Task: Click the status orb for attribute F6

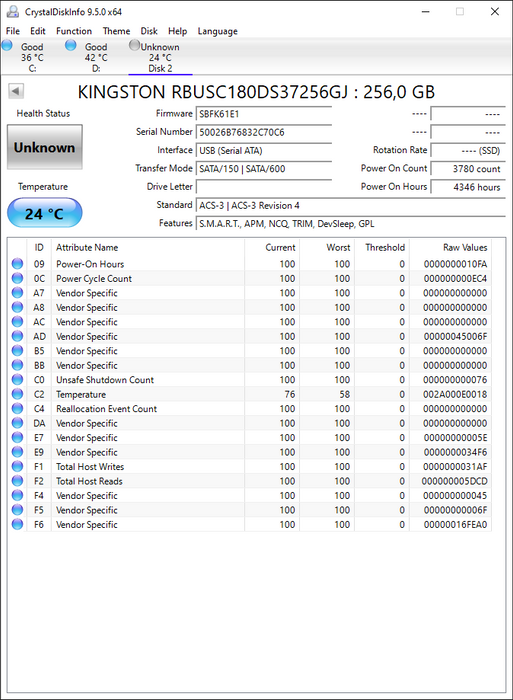Action: 17,524
